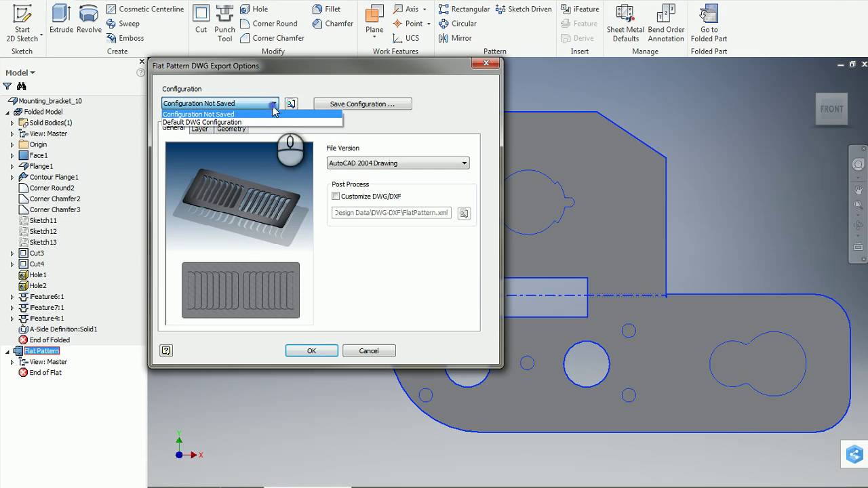Screen dimensions: 868x488
Task: Open the Axis dropdown arrow
Action: coord(425,9)
